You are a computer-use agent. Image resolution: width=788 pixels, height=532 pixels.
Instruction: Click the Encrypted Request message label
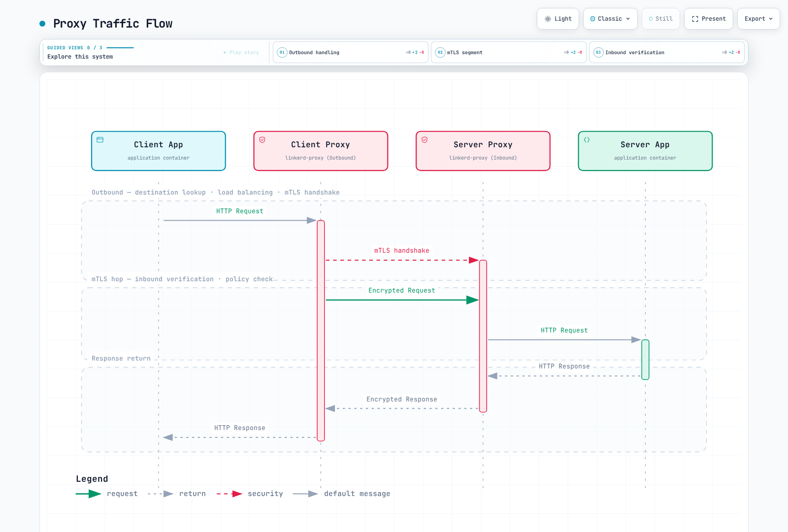tap(402, 291)
